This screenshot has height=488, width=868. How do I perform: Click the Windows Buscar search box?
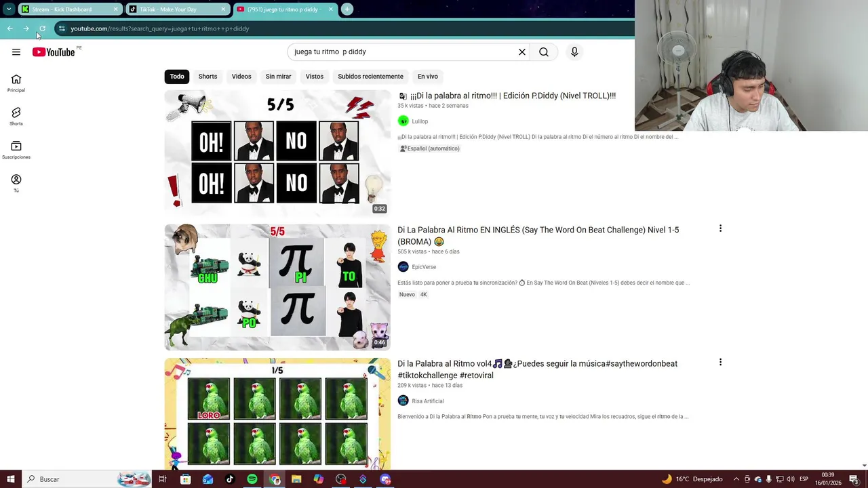(88, 479)
